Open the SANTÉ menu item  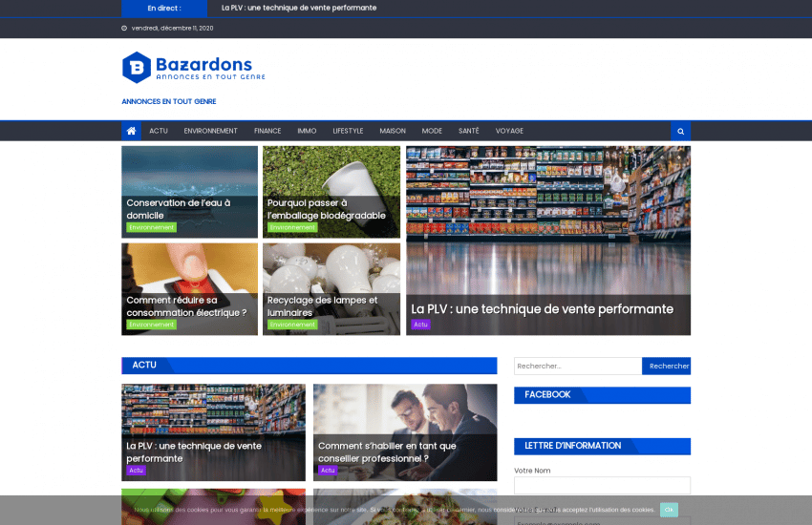click(469, 131)
